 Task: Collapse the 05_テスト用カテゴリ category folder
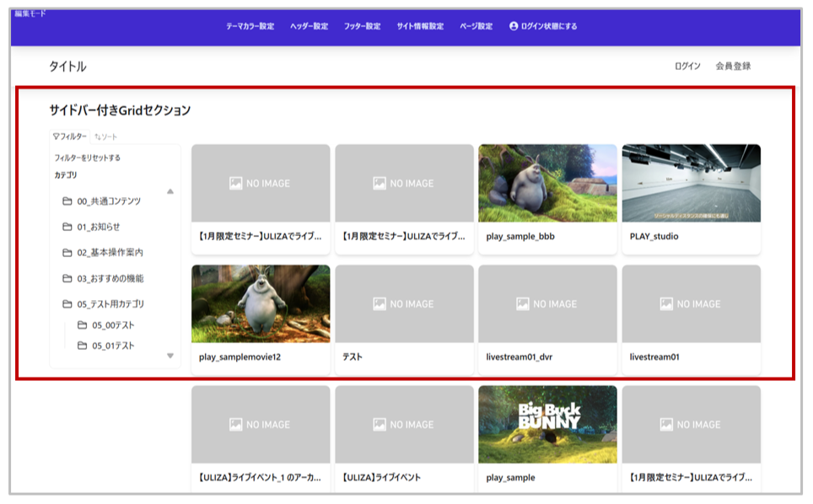point(67,304)
